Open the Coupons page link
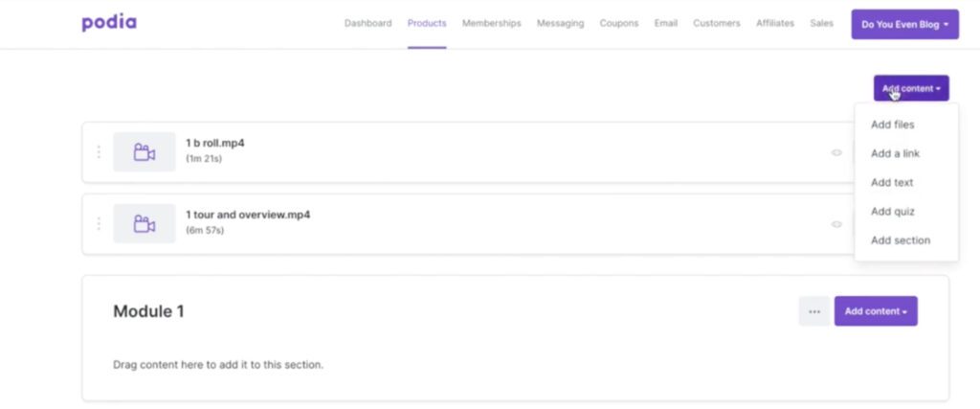This screenshot has height=409, width=980. pos(618,24)
